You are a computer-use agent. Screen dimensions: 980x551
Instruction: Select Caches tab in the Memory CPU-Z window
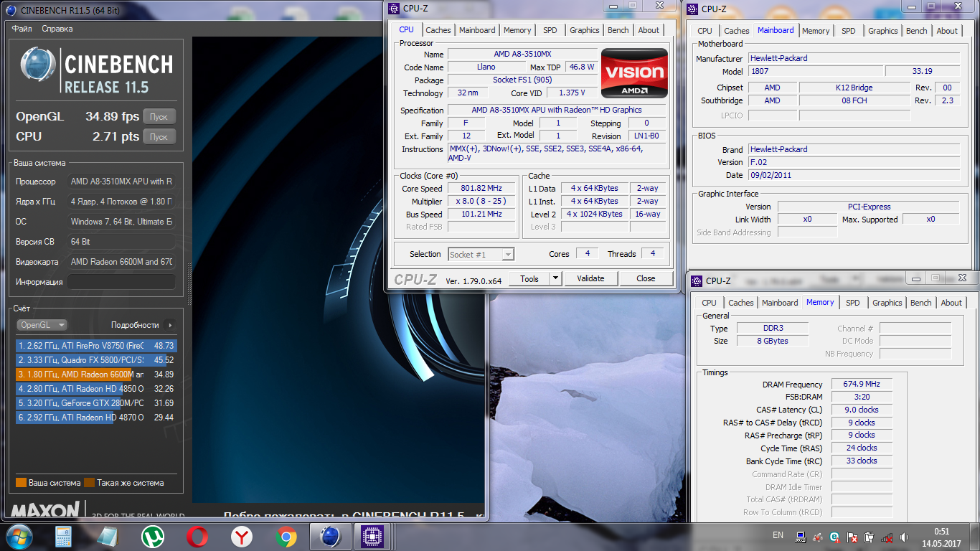pyautogui.click(x=741, y=303)
